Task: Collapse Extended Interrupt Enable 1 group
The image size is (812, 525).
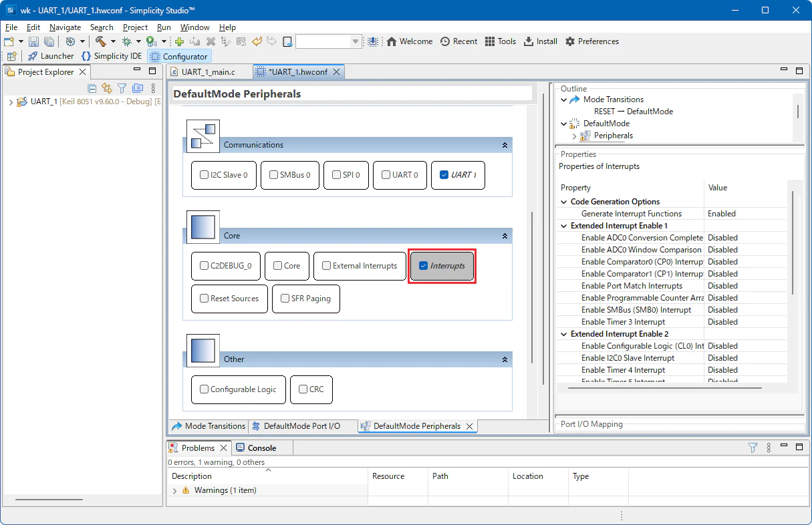Action: pos(563,226)
